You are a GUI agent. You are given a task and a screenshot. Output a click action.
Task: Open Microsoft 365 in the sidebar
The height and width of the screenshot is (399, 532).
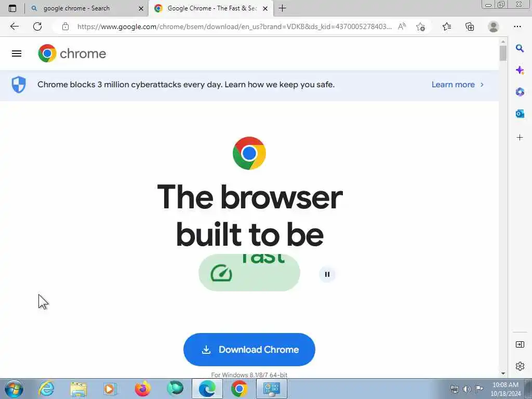520,92
